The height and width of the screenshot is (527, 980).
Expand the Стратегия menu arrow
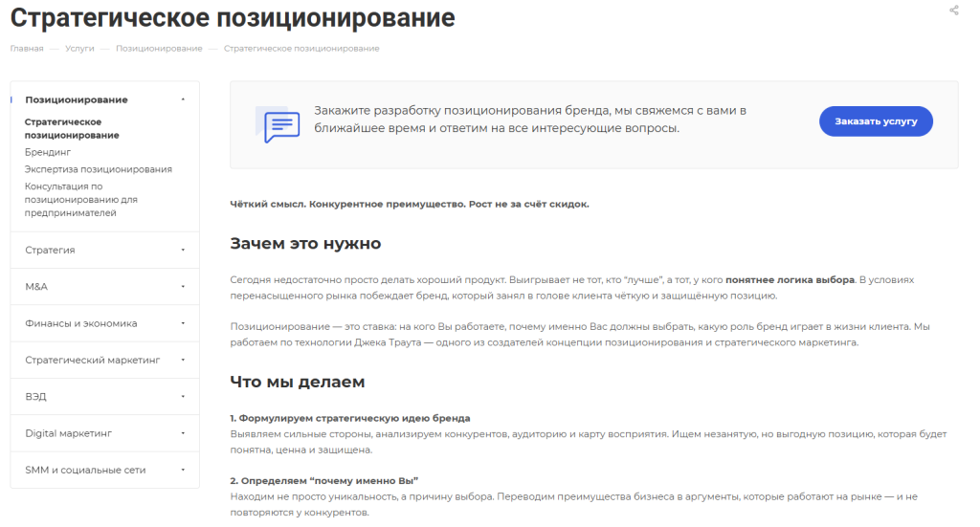[183, 251]
